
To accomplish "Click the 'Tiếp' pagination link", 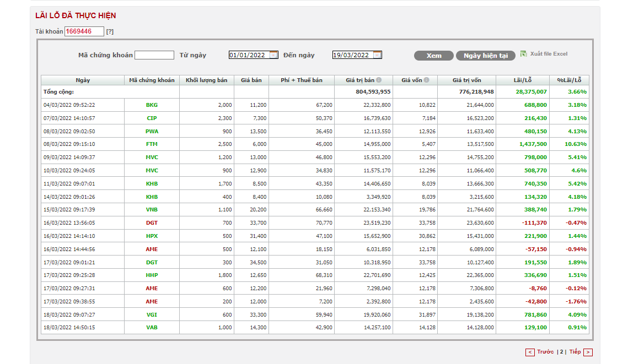I will [575, 352].
